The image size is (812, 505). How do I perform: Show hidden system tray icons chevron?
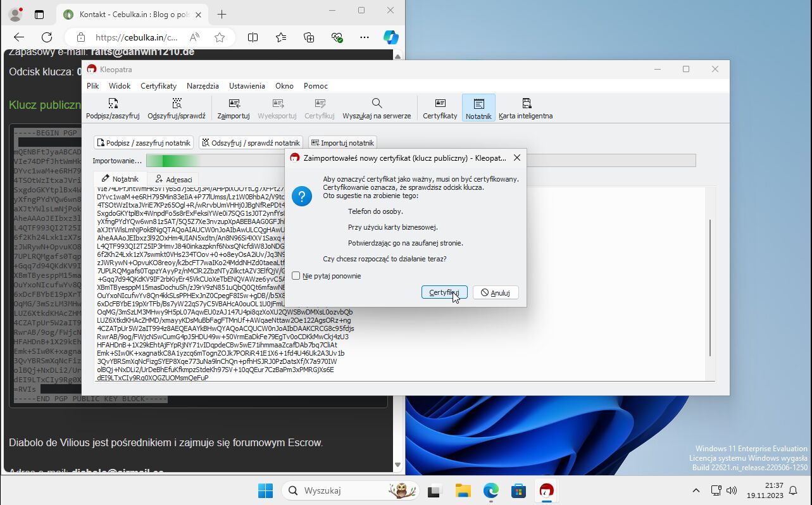pos(696,490)
